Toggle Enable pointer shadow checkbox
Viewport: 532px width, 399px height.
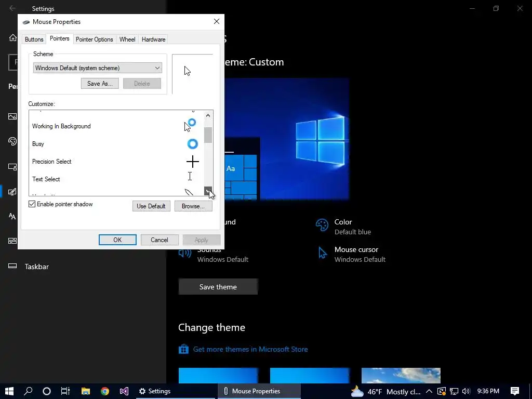32,204
